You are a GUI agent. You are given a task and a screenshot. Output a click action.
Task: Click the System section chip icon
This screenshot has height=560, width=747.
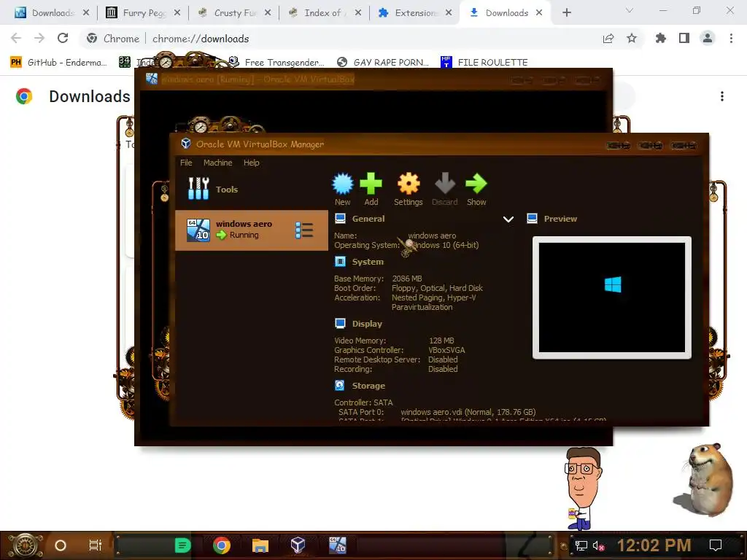click(x=340, y=262)
